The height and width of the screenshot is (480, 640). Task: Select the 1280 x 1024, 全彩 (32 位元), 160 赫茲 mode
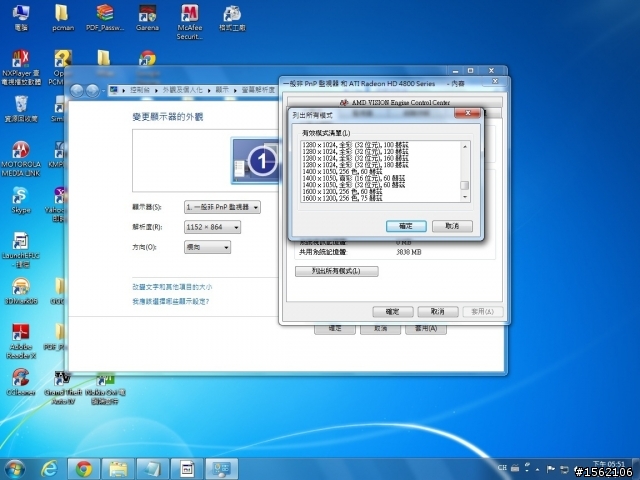click(355, 158)
